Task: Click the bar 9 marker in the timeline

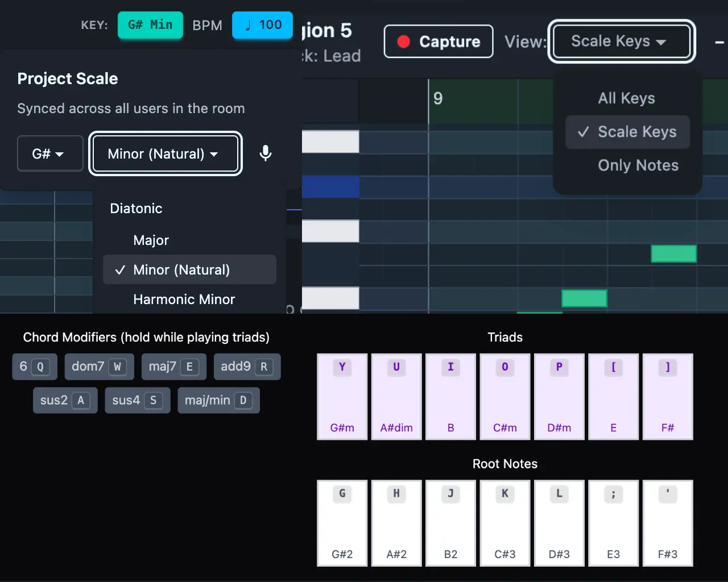Action: [438, 98]
